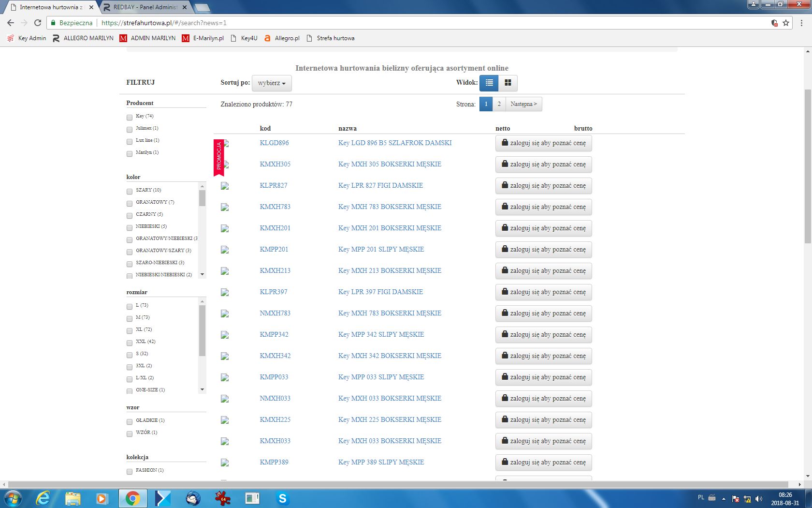Switch to grid view layout
The width and height of the screenshot is (812, 508).
[507, 83]
